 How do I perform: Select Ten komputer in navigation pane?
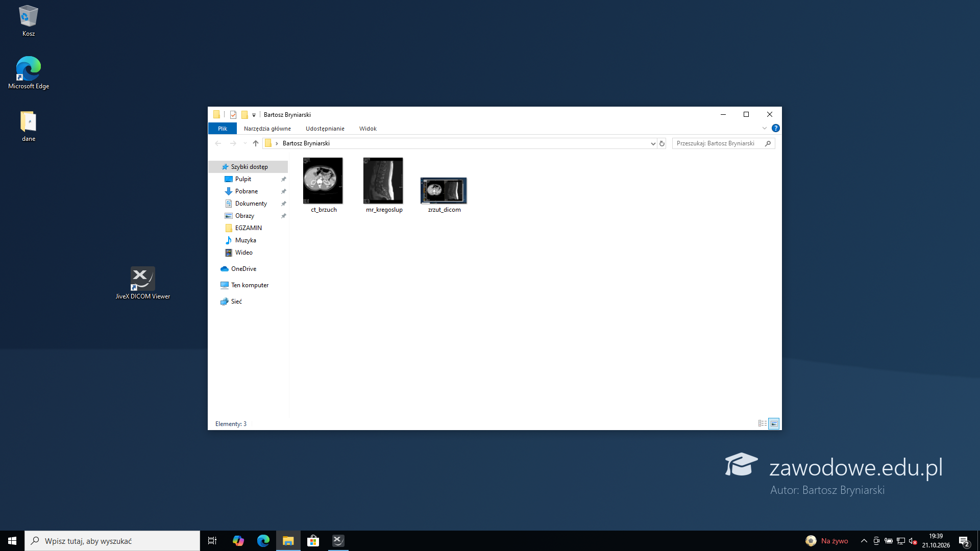click(249, 285)
